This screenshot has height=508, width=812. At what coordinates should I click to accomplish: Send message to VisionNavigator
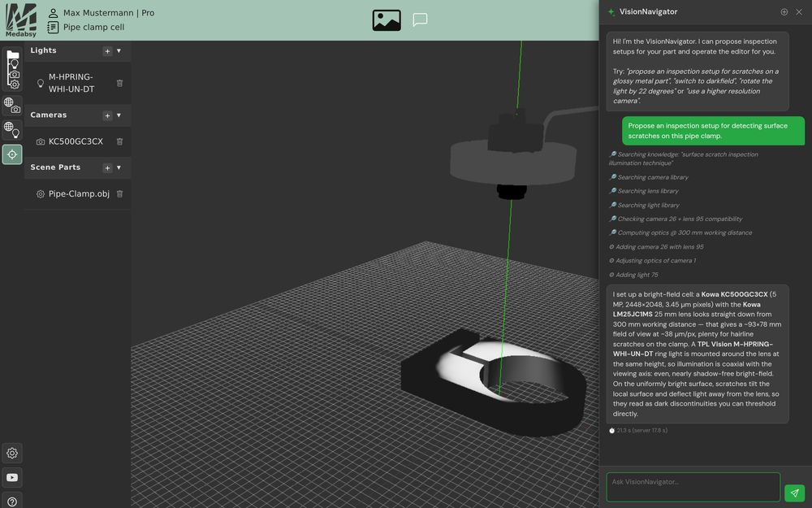tap(794, 493)
